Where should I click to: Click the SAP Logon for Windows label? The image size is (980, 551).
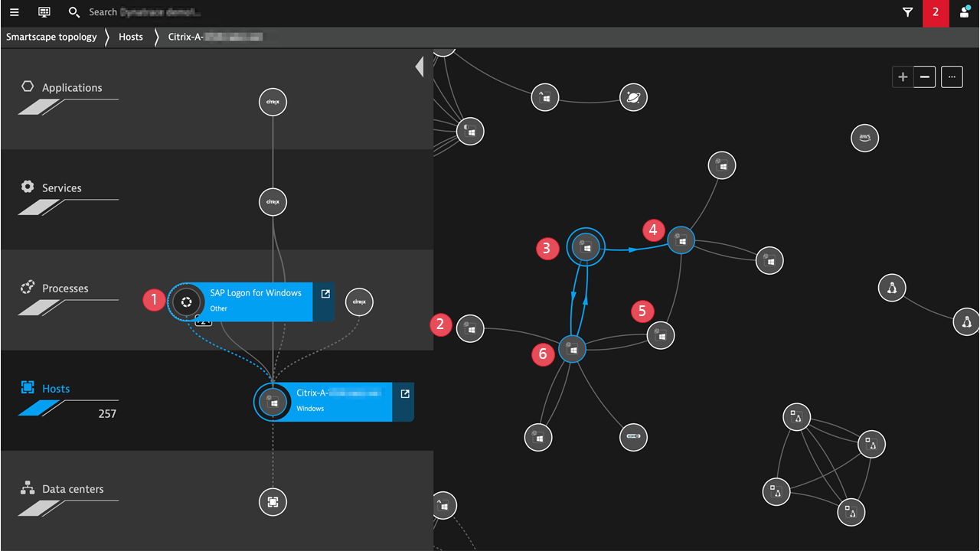256,293
